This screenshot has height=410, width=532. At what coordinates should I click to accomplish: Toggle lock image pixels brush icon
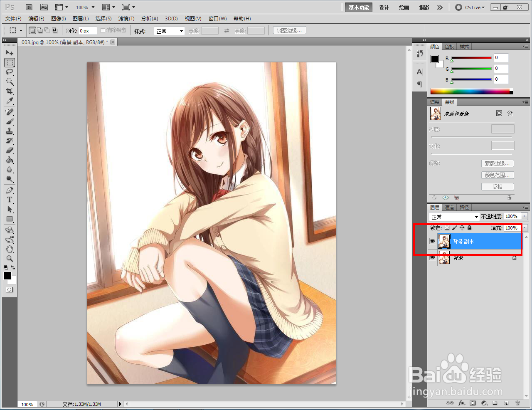click(454, 227)
